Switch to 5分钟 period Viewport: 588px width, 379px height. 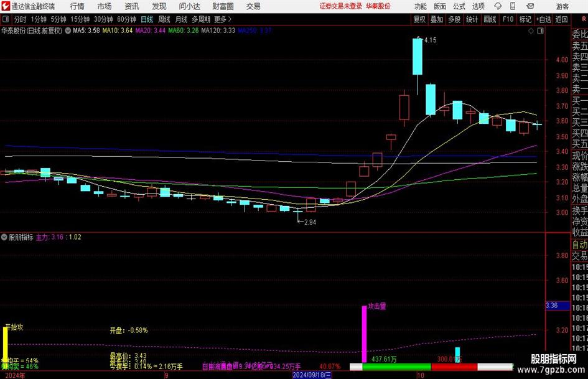(x=58, y=19)
